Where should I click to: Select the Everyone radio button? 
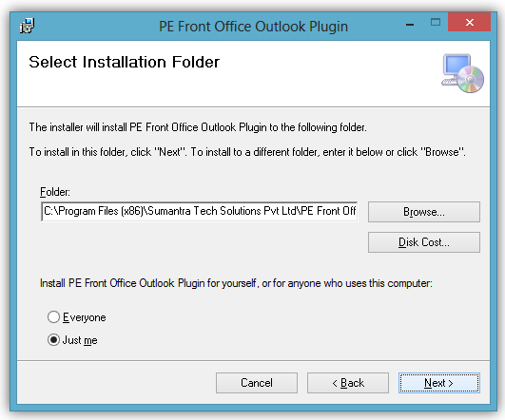[53, 317]
